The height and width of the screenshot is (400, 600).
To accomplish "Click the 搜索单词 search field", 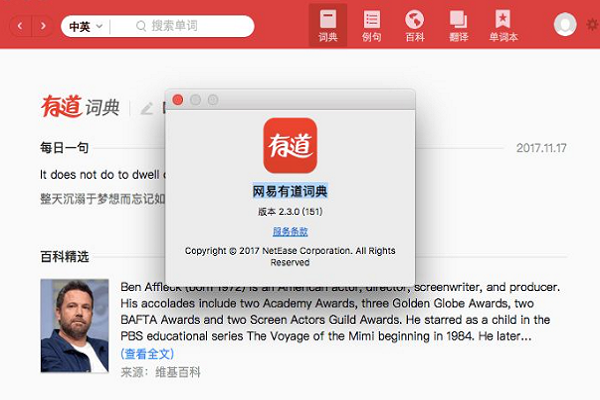I will pos(183,26).
